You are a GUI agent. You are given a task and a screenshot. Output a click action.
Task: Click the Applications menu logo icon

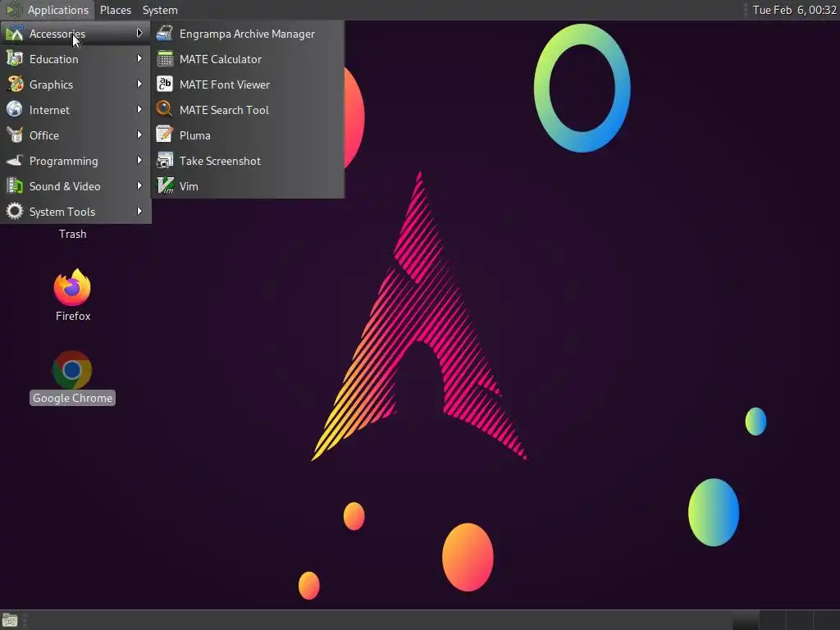[x=13, y=10]
